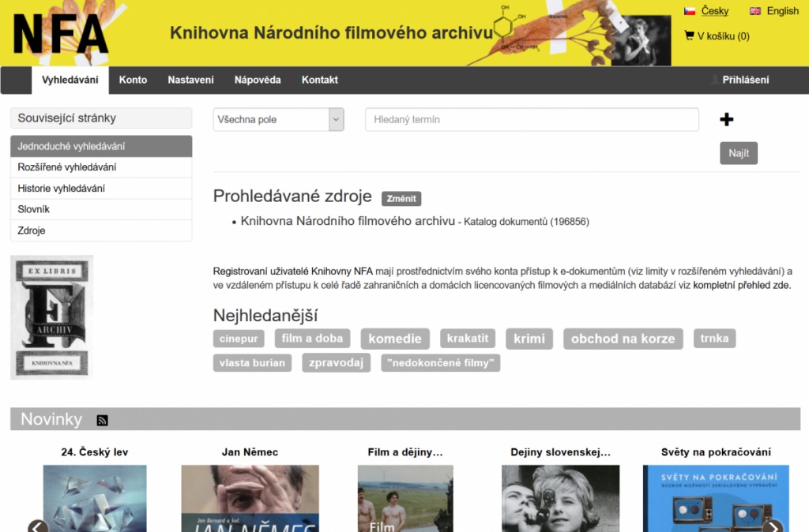The image size is (809, 532).
Task: Open the Konto menu item
Action: pos(133,80)
